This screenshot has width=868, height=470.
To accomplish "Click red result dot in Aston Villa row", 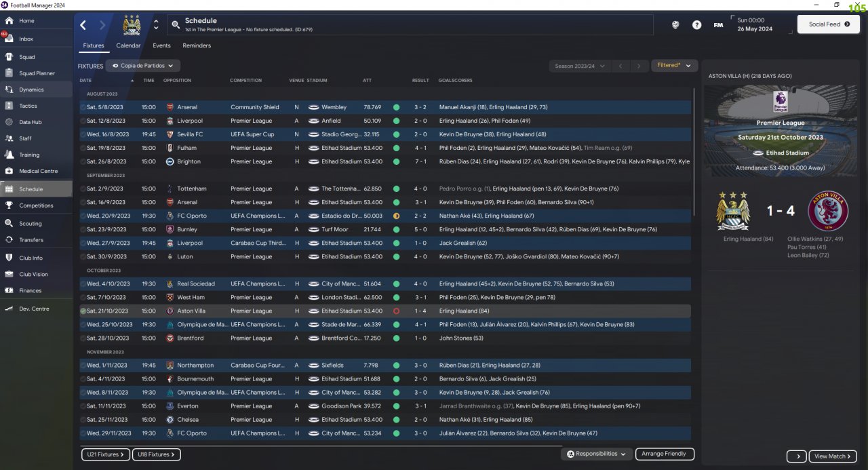I will pyautogui.click(x=396, y=311).
